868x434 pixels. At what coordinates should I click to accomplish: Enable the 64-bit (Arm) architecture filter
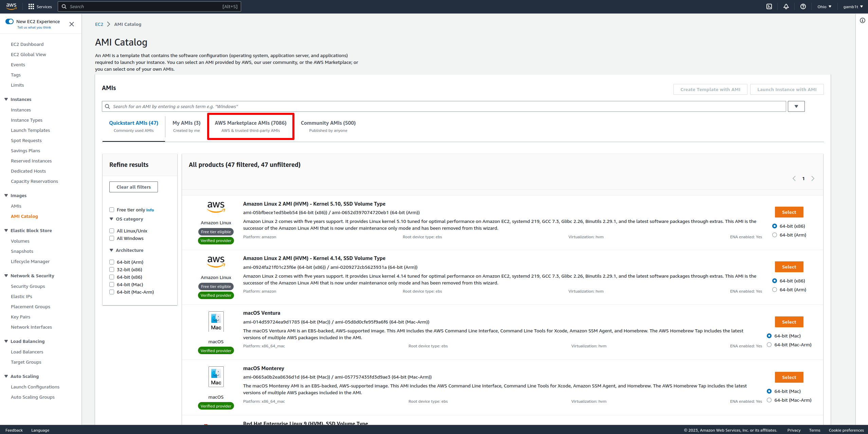point(112,262)
